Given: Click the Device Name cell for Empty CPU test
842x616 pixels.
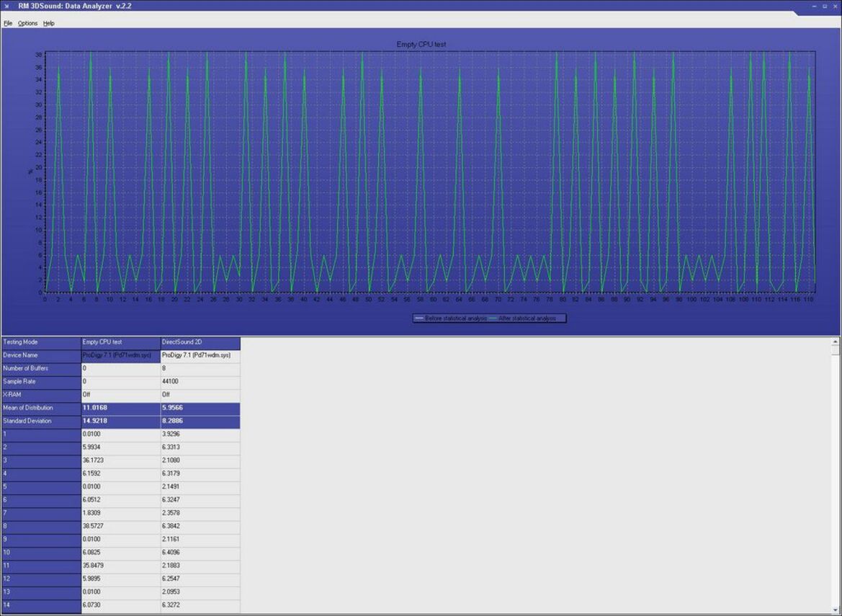Looking at the screenshot, I should click(x=121, y=355).
